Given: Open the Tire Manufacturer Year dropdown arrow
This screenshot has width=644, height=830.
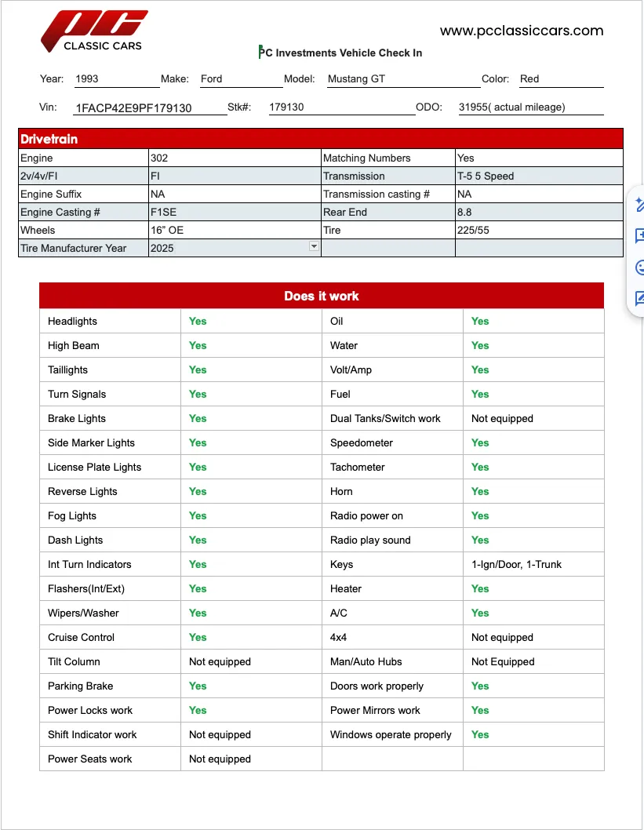Looking at the screenshot, I should tap(314, 246).
